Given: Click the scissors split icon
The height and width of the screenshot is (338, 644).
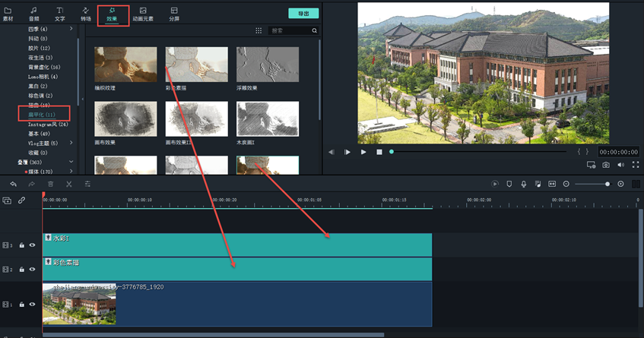Looking at the screenshot, I should (x=69, y=184).
